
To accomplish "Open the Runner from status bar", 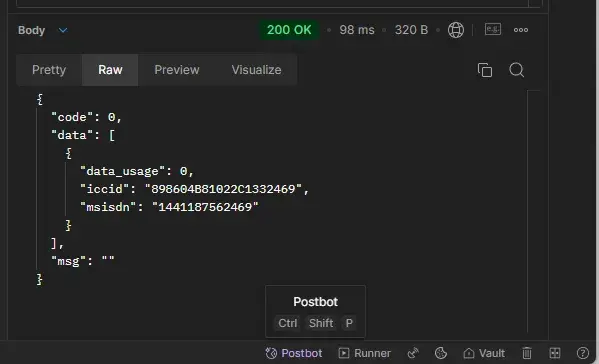I will tap(364, 353).
